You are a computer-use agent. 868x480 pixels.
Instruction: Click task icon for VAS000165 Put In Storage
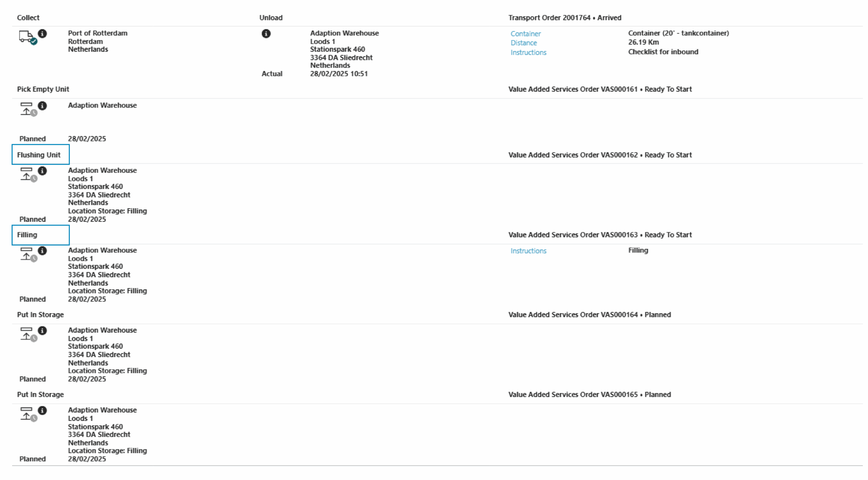coord(27,414)
